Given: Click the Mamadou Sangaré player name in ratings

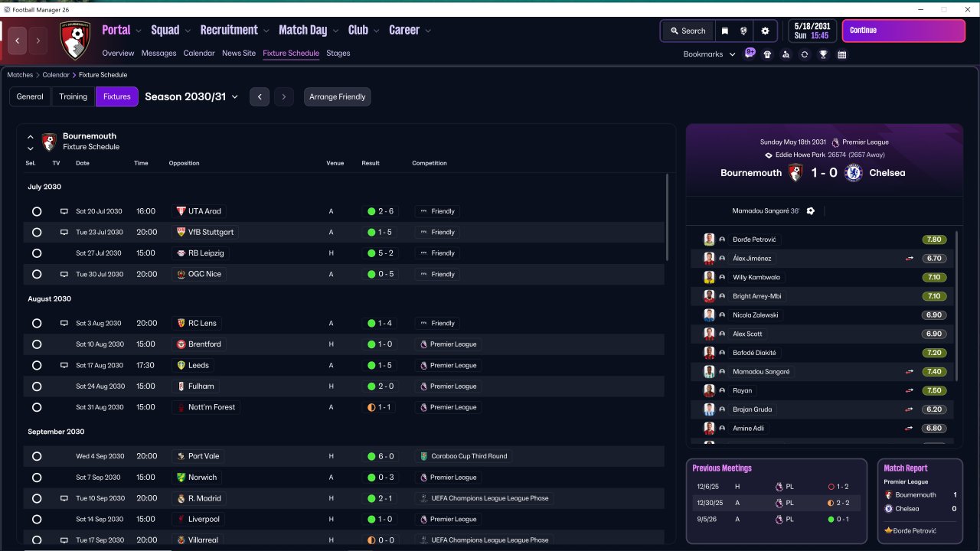Looking at the screenshot, I should click(762, 372).
